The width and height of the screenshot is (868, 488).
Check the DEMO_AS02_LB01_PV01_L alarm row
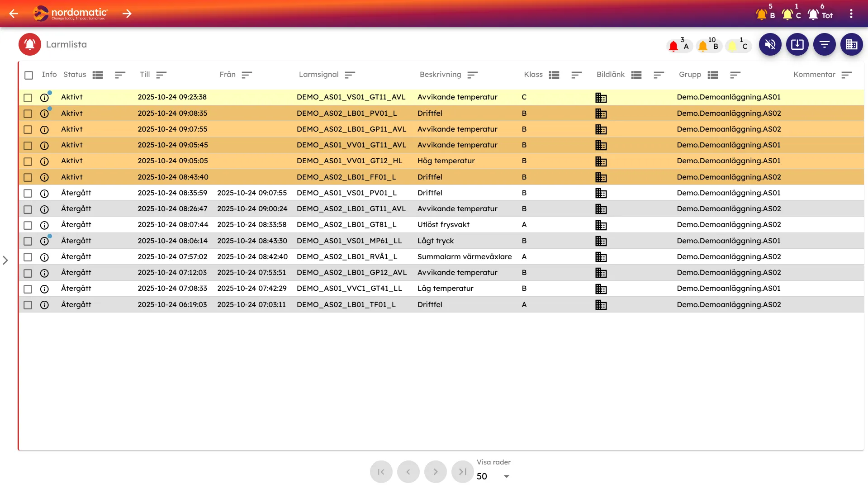(x=28, y=114)
